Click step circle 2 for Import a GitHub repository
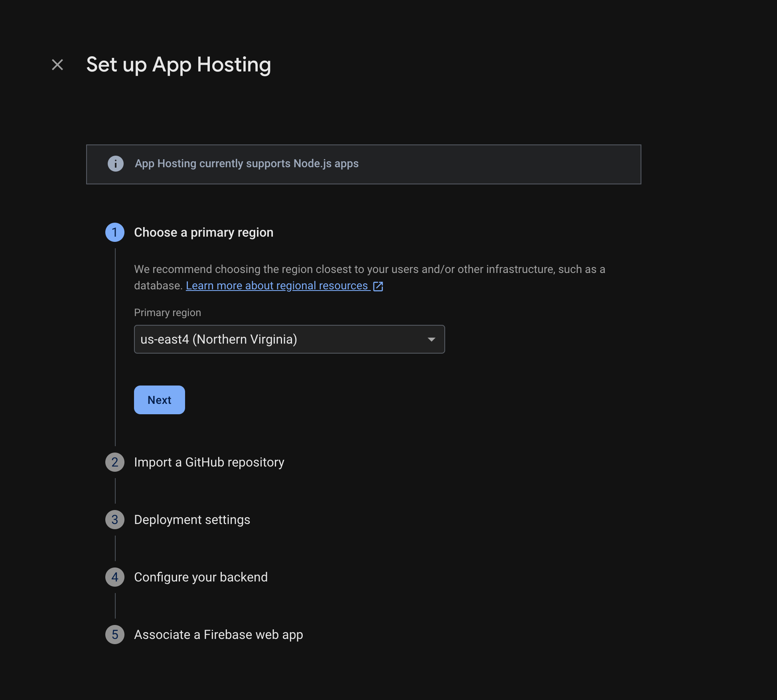This screenshot has height=700, width=777. point(115,462)
